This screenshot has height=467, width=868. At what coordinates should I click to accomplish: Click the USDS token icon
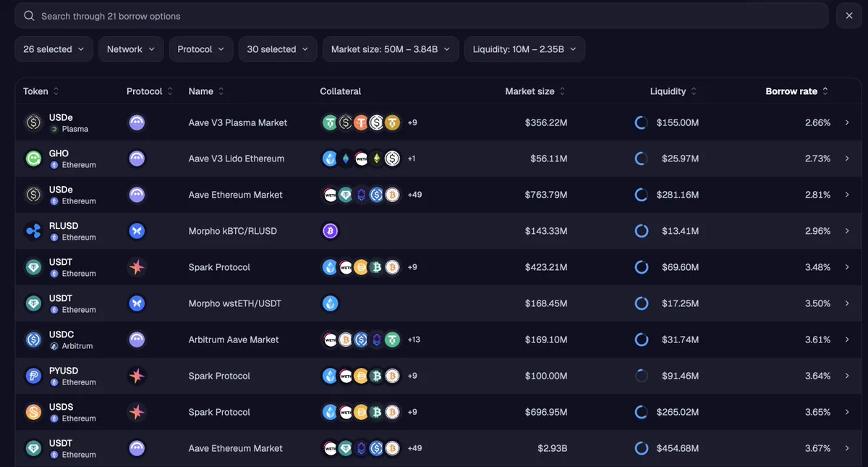pos(33,412)
